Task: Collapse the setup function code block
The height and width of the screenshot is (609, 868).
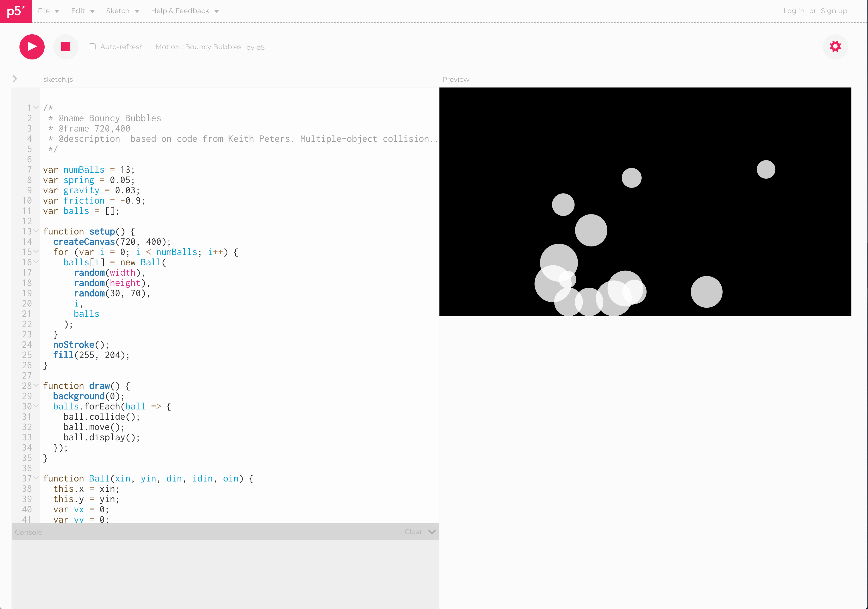Action: [36, 231]
